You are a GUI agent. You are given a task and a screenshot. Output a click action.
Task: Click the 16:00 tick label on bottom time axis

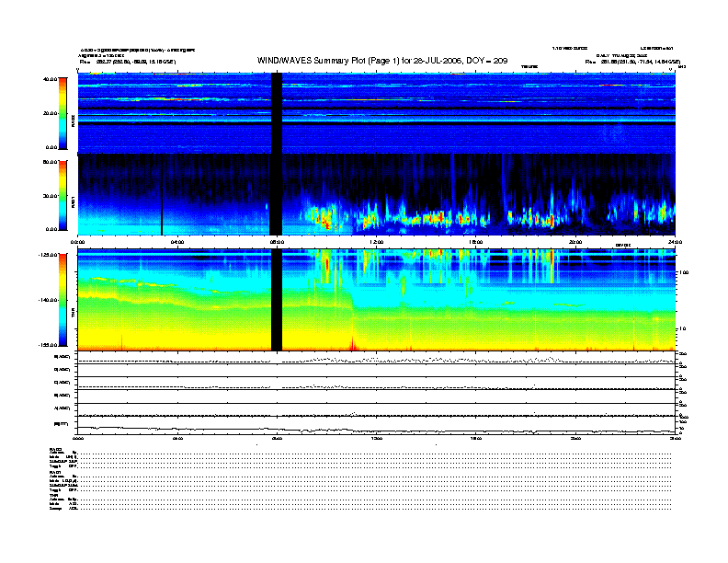click(x=476, y=438)
